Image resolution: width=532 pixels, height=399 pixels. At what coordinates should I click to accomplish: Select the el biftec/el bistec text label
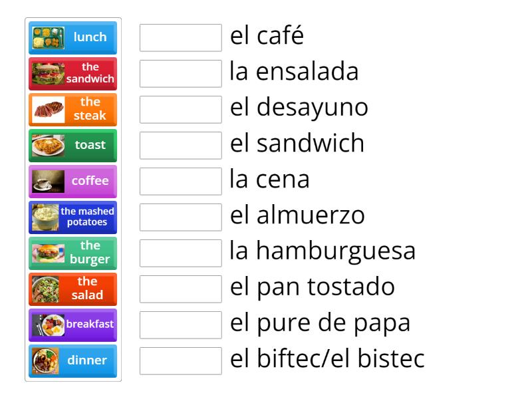click(x=328, y=358)
